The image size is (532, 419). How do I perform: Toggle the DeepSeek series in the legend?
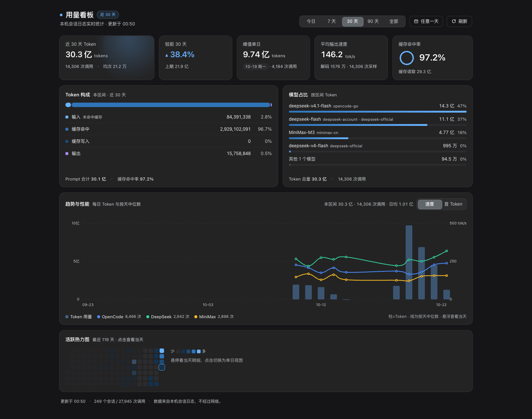(x=168, y=317)
